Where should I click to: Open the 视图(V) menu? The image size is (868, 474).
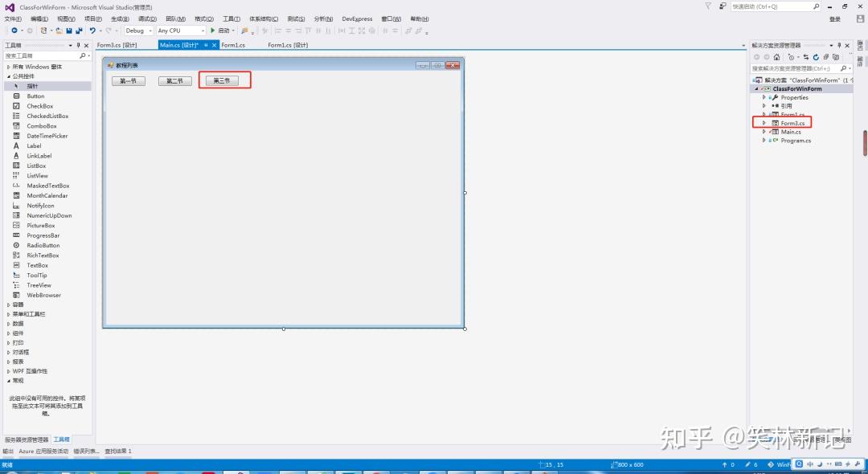coord(66,18)
